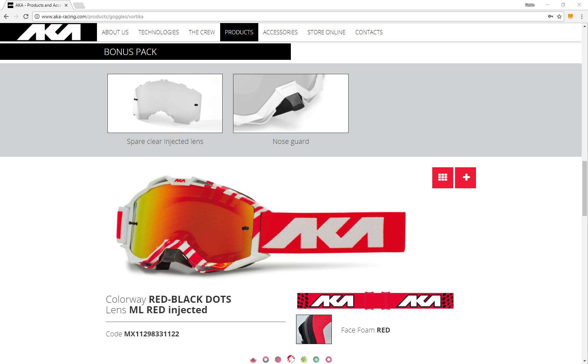Click the red plus button
The height and width of the screenshot is (364, 588).
(x=465, y=178)
